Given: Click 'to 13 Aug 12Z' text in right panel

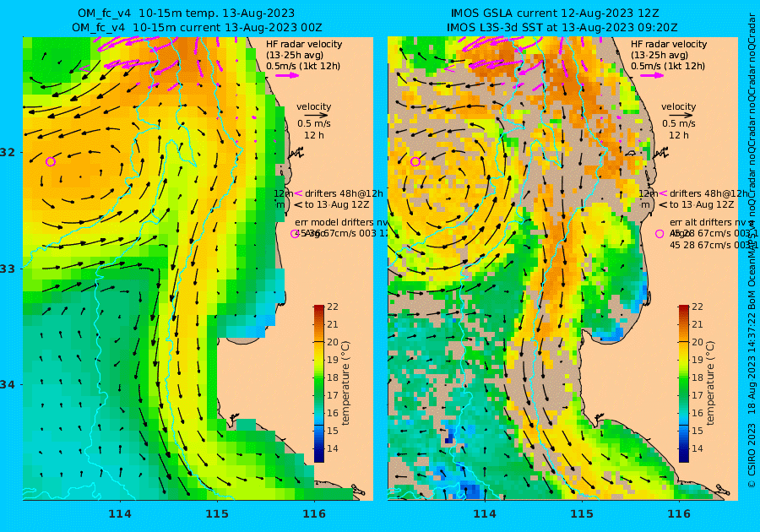Looking at the screenshot, I should pos(701,204).
